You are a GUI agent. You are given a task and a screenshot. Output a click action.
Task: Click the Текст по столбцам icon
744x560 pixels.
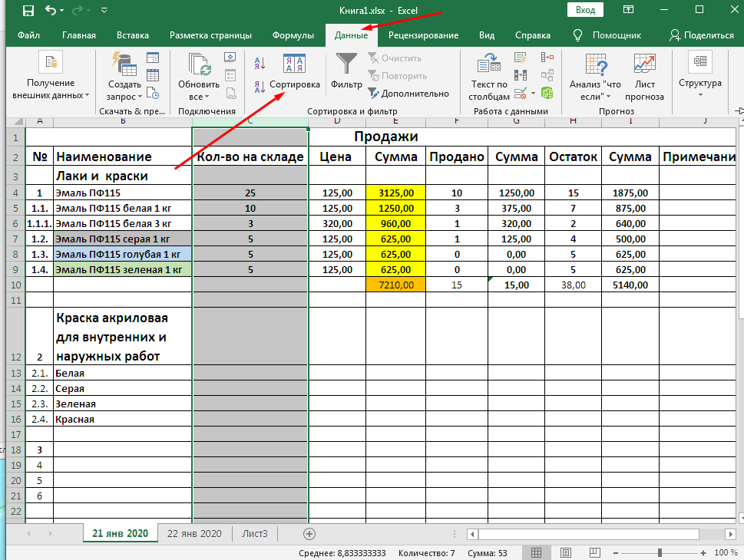tap(489, 77)
